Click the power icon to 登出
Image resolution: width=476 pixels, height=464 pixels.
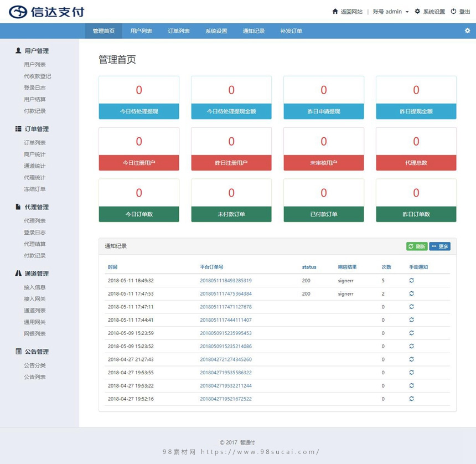(452, 11)
